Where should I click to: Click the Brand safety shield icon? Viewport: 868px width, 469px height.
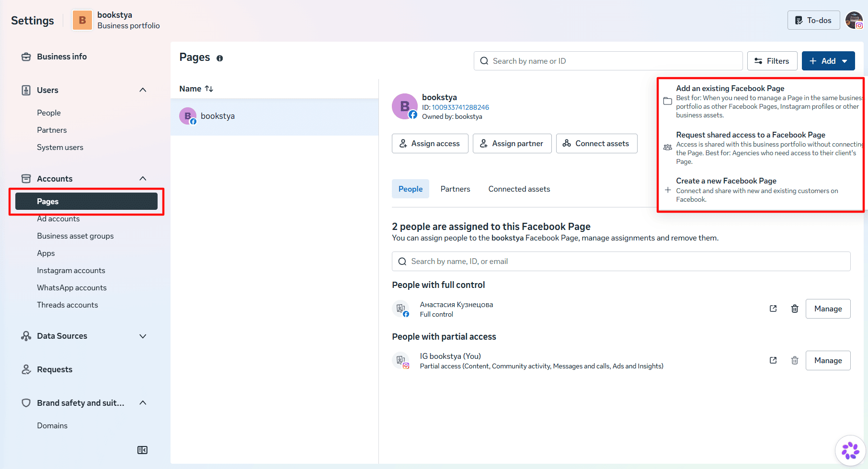[x=26, y=403]
